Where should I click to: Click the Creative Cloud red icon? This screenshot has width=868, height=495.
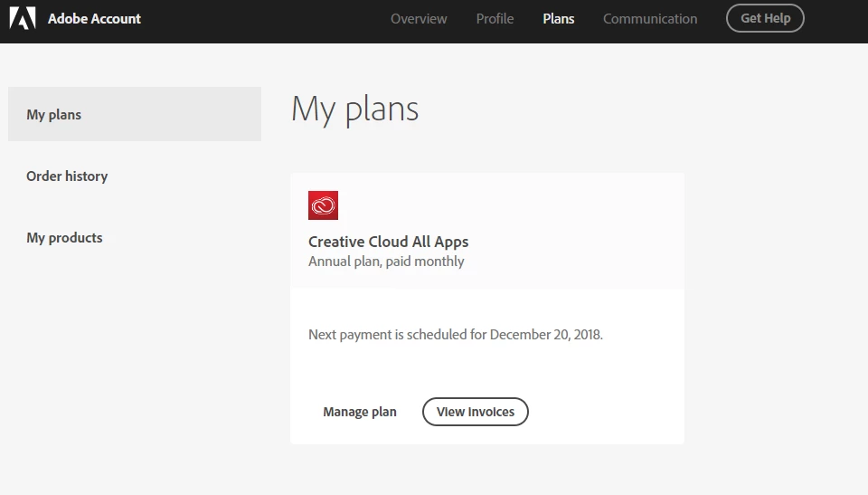tap(324, 205)
